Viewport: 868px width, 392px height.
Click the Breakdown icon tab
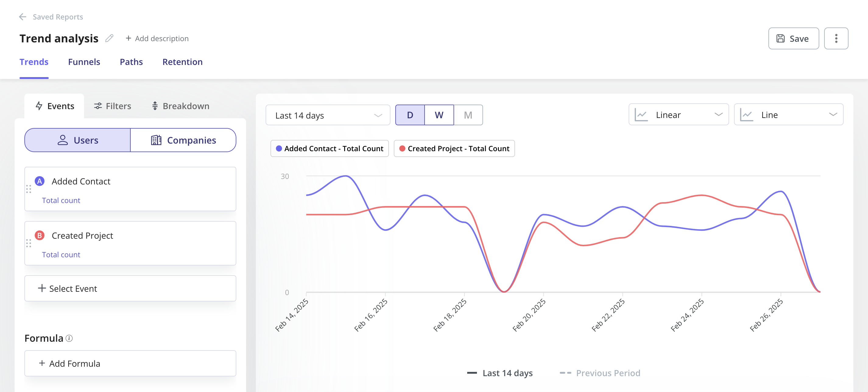point(155,106)
